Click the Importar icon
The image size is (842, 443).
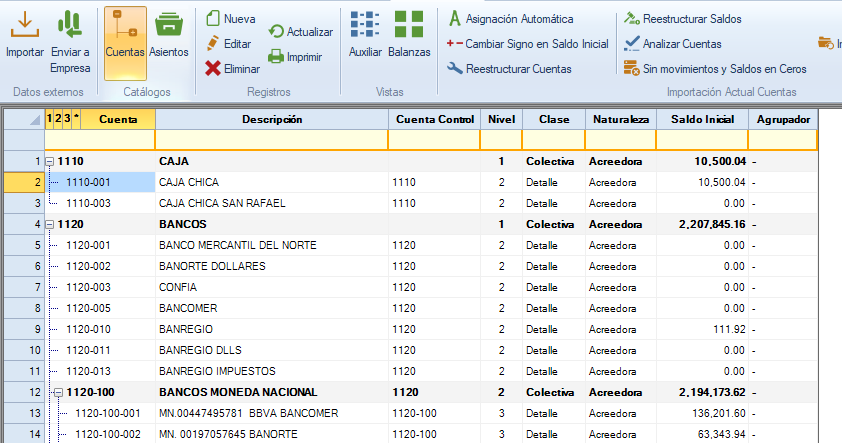click(x=25, y=24)
